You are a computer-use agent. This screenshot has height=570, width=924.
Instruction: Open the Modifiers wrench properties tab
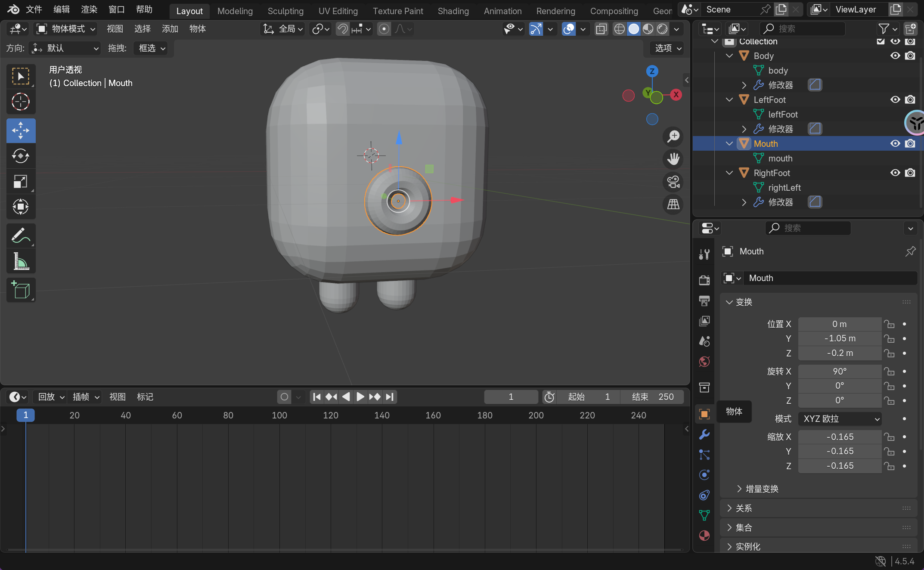coord(704,434)
